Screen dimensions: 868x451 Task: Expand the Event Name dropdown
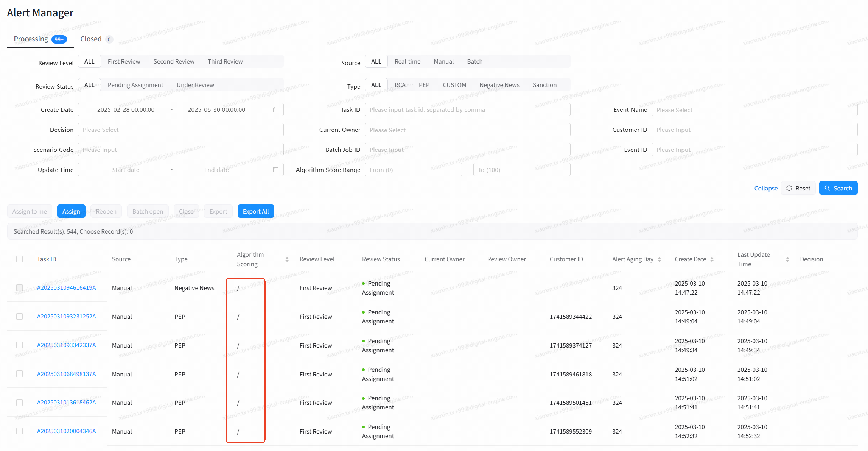[x=754, y=110]
